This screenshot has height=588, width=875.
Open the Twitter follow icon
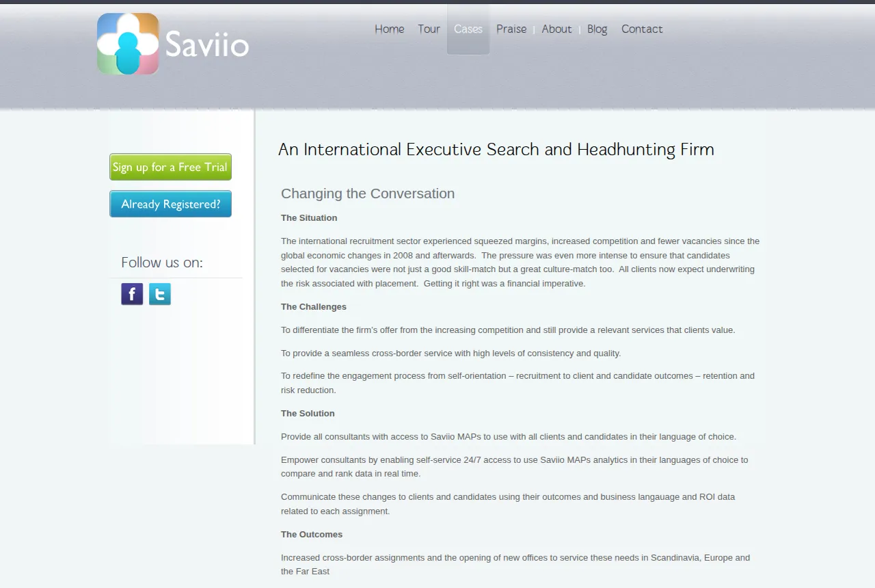point(160,294)
